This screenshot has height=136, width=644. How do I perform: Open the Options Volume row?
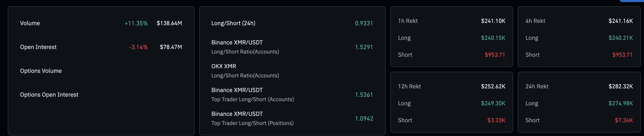coord(41,71)
